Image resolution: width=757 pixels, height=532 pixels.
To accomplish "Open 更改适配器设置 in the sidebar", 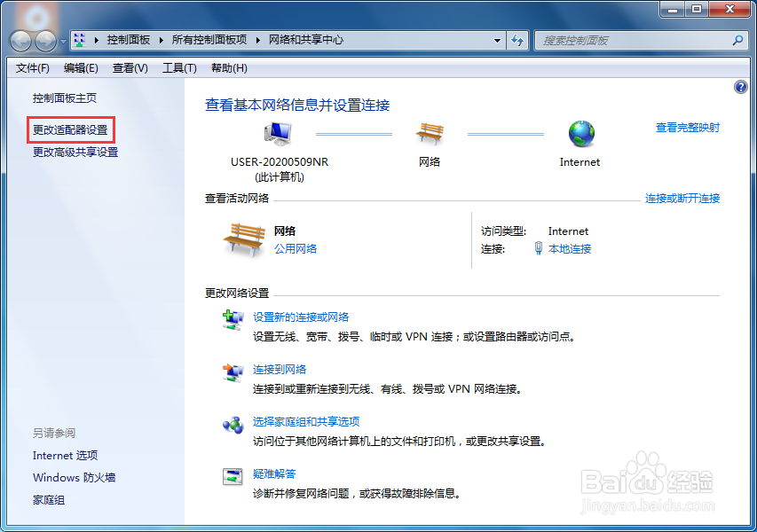I will click(x=70, y=129).
